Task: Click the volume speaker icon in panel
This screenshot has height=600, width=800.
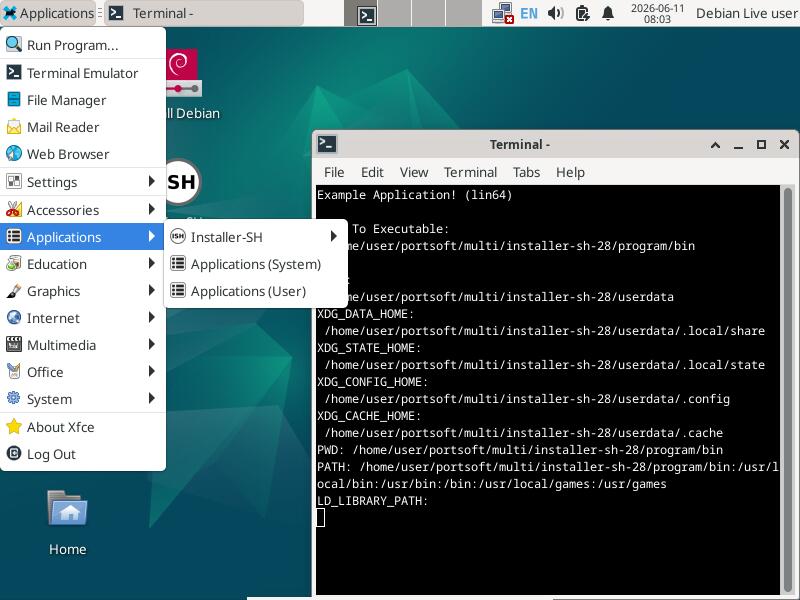Action: coord(555,13)
